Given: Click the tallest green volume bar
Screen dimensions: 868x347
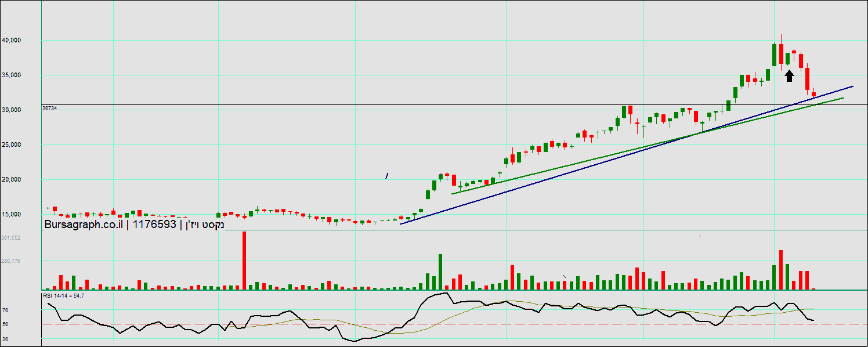Looking at the screenshot, I should pyautogui.click(x=440, y=272).
